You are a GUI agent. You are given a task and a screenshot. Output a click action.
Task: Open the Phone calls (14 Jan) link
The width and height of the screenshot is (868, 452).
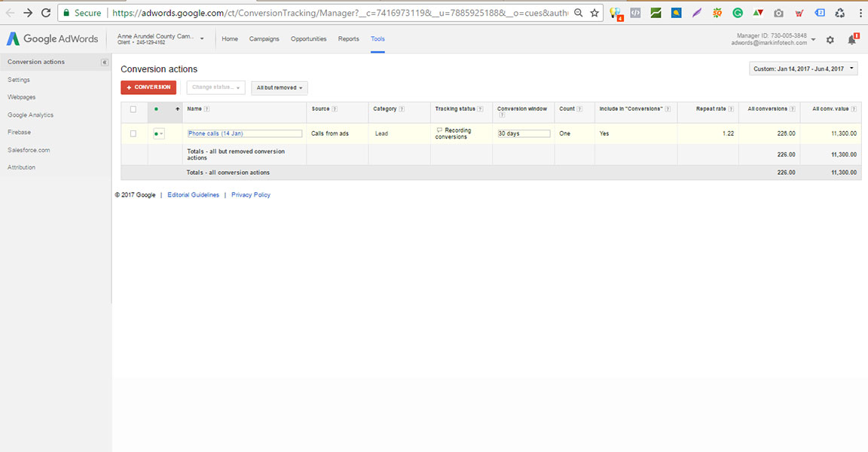(x=215, y=133)
